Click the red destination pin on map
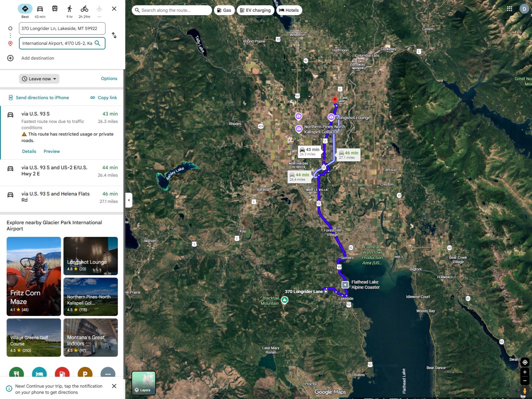This screenshot has width=532, height=399. tap(335, 100)
